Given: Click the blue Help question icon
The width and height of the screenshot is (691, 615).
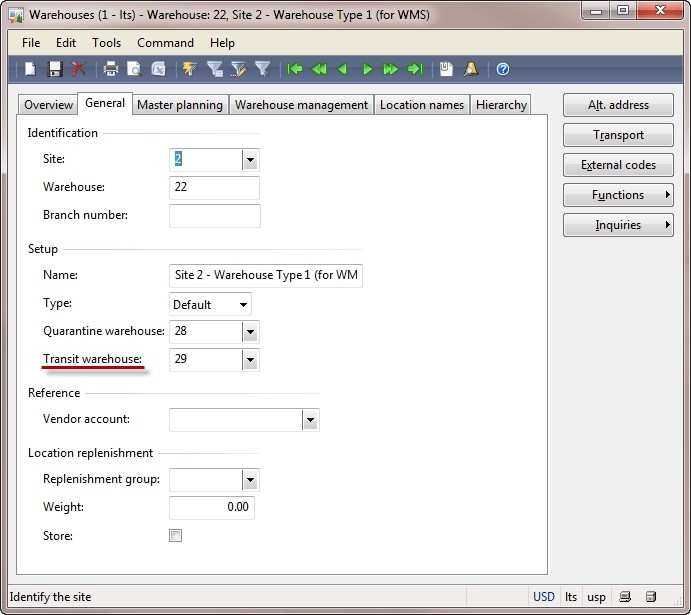Looking at the screenshot, I should tap(503, 69).
